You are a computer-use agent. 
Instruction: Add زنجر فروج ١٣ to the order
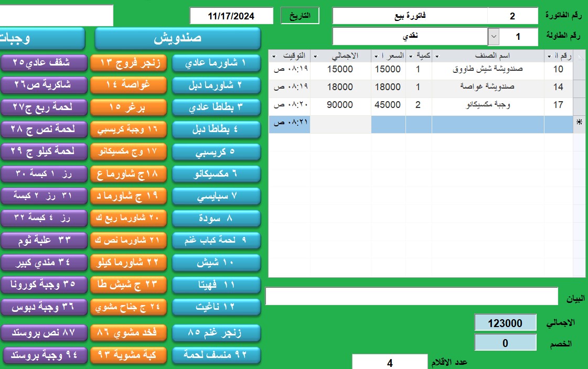129,63
